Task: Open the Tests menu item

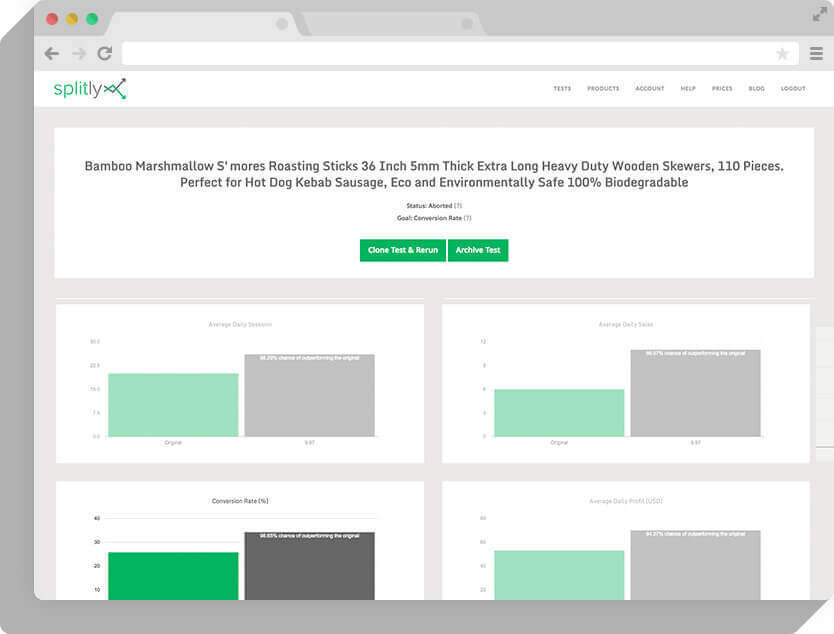Action: tap(562, 89)
